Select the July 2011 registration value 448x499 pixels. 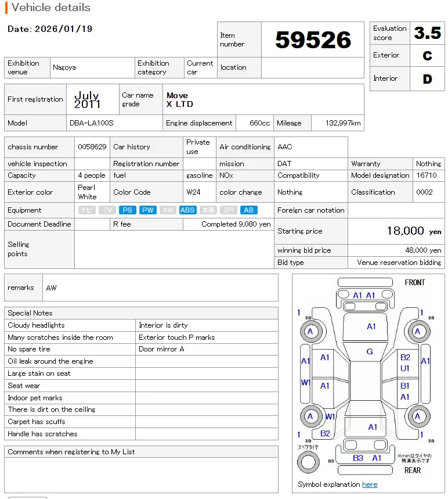tap(87, 99)
